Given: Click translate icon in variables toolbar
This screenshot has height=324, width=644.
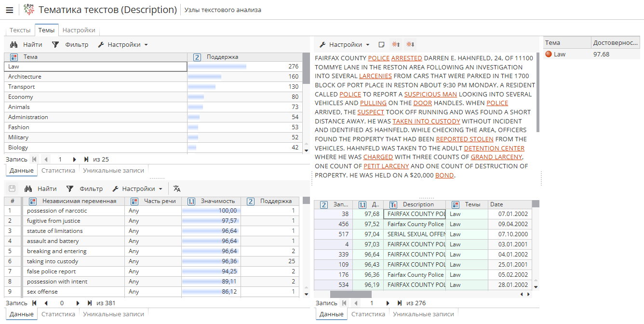Looking at the screenshot, I should click(177, 189).
